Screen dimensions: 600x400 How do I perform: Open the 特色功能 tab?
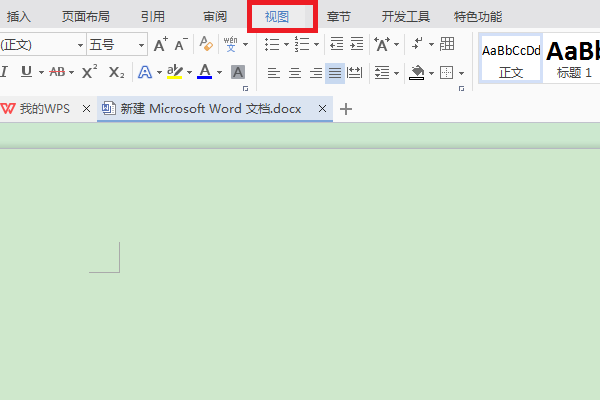point(478,16)
